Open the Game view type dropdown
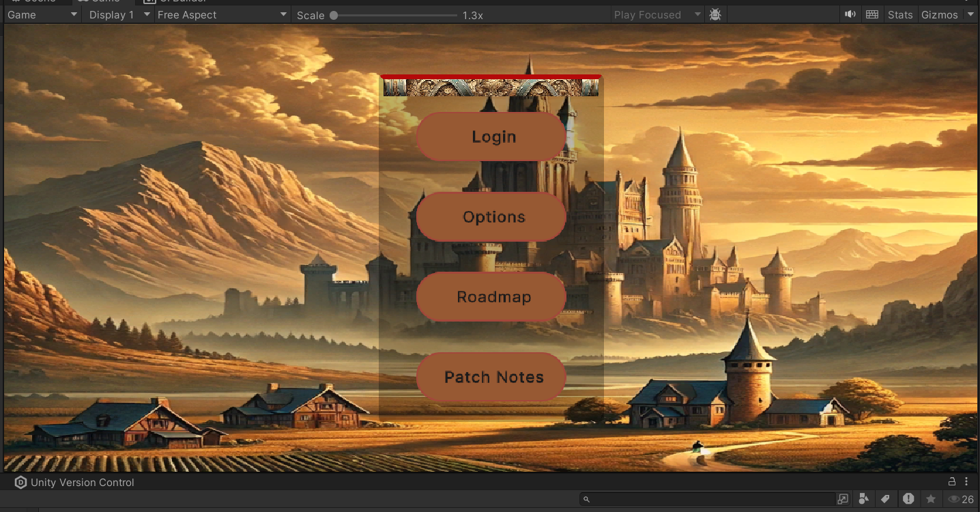980x512 pixels. 42,14
